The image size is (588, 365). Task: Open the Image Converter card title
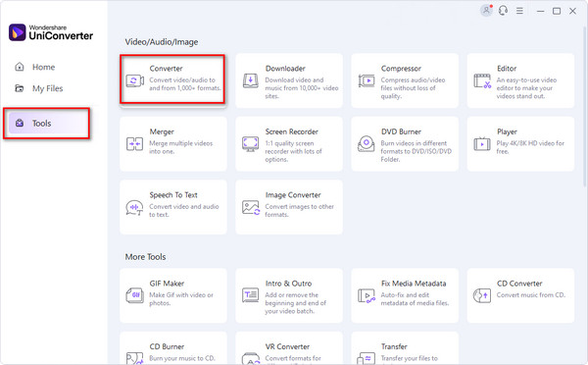(x=293, y=195)
